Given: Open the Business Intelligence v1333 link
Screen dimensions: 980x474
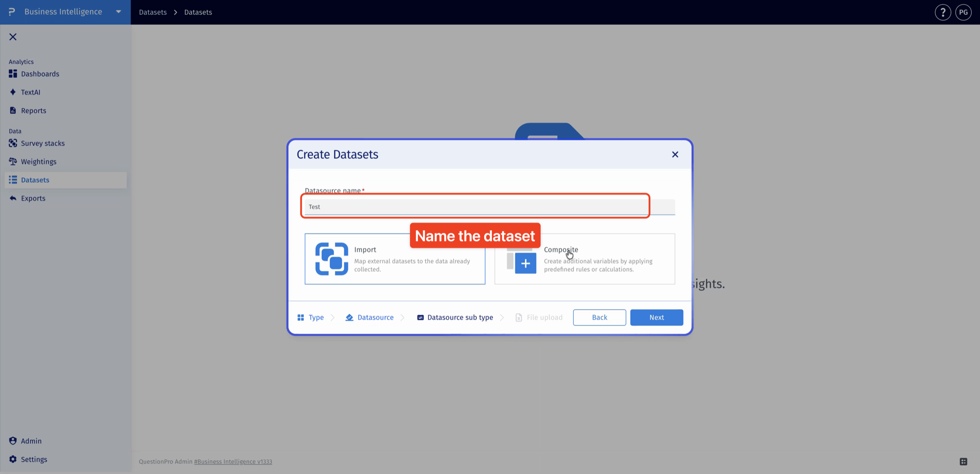Looking at the screenshot, I should point(233,462).
